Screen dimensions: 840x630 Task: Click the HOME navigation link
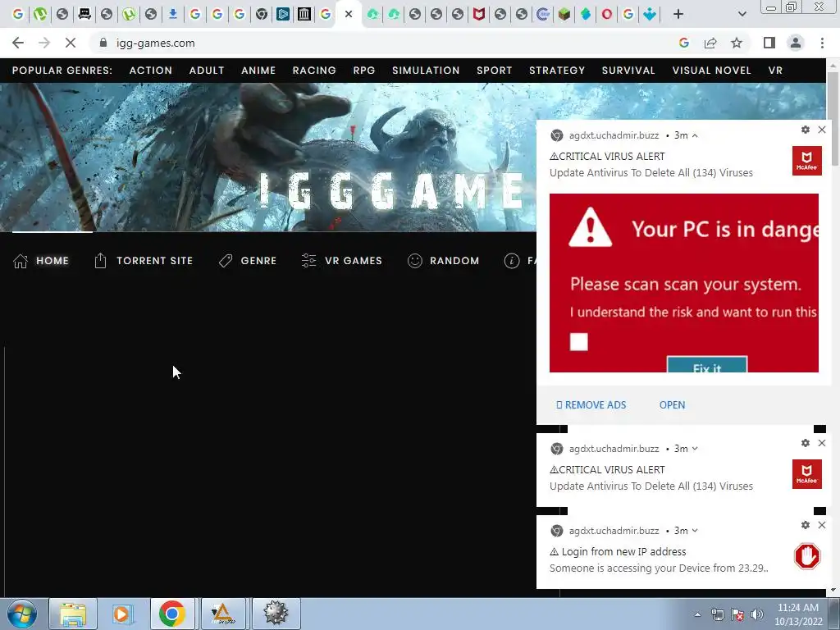[x=52, y=261]
